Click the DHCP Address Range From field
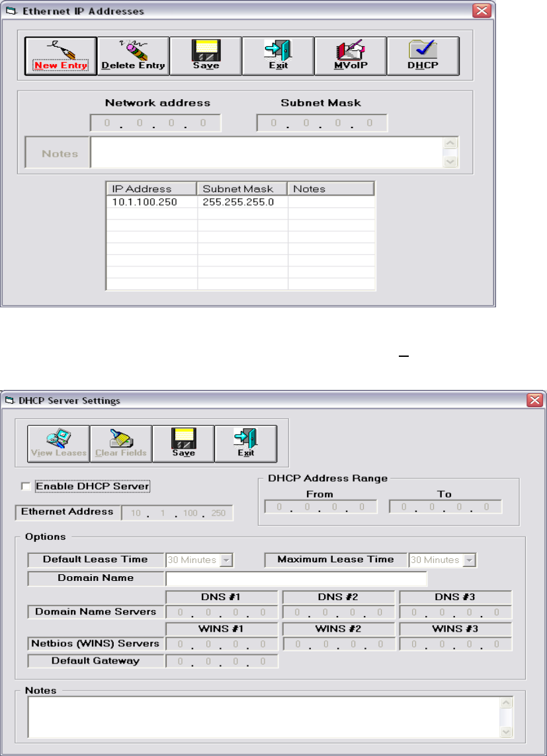 coord(321,508)
